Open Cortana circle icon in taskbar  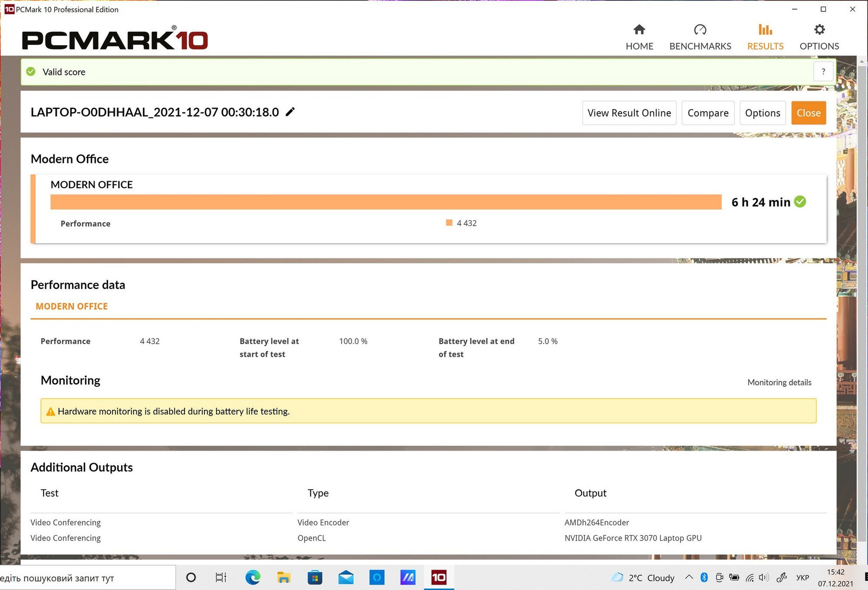click(191, 577)
